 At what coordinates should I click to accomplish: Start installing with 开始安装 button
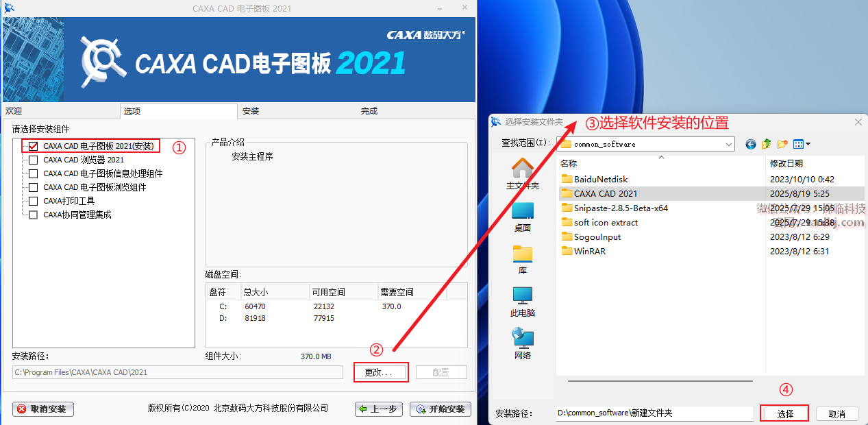(x=441, y=409)
